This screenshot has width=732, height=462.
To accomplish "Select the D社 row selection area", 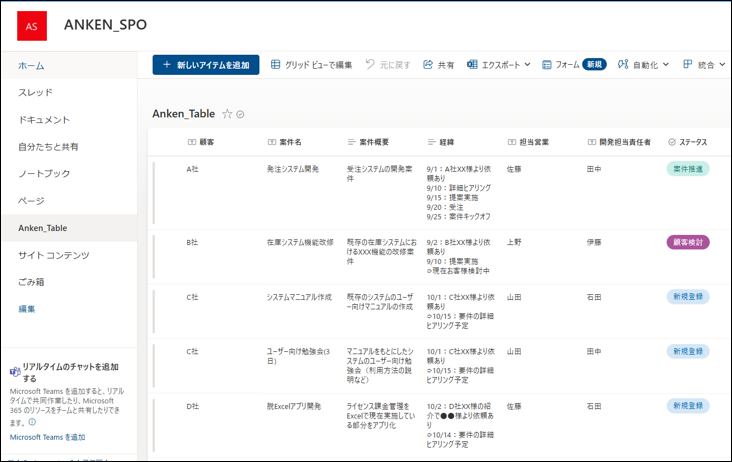I will pyautogui.click(x=154, y=425).
